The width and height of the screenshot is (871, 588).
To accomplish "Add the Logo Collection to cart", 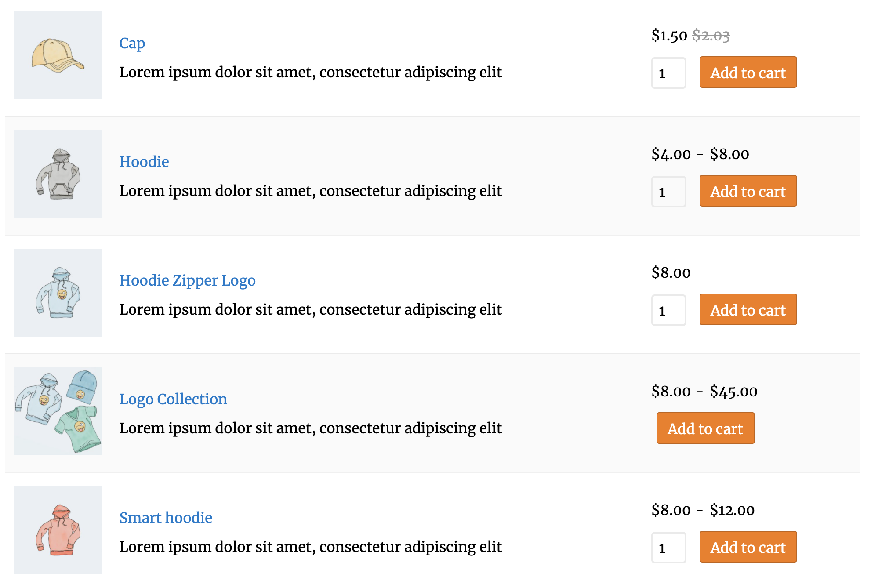I will pos(705,428).
